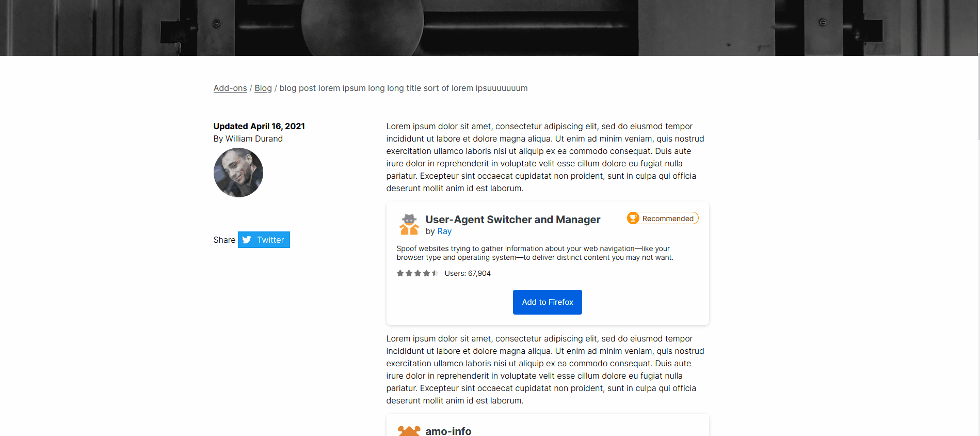This screenshot has width=980, height=436.
Task: Click the fourth gold rating star
Action: [x=426, y=273]
